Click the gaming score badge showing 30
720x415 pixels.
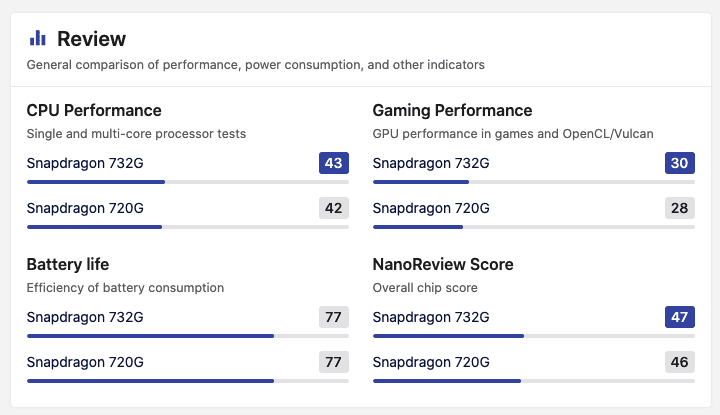pyautogui.click(x=679, y=163)
